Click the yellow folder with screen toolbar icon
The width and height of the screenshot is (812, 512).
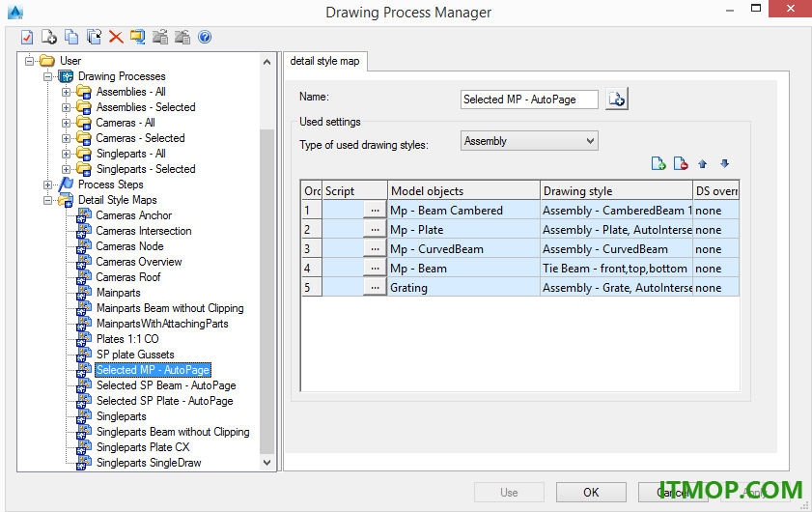[138, 37]
